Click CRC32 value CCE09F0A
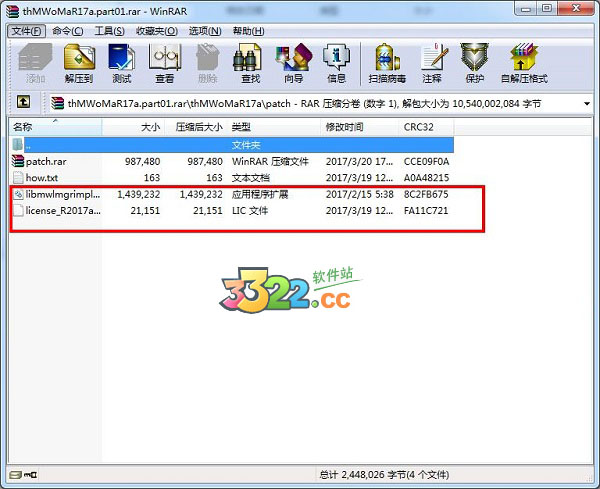The image size is (600, 489). [426, 161]
